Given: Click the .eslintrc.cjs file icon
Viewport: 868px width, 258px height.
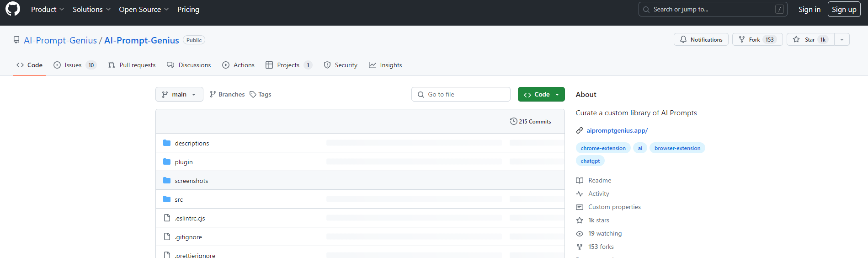Looking at the screenshot, I should [167, 218].
